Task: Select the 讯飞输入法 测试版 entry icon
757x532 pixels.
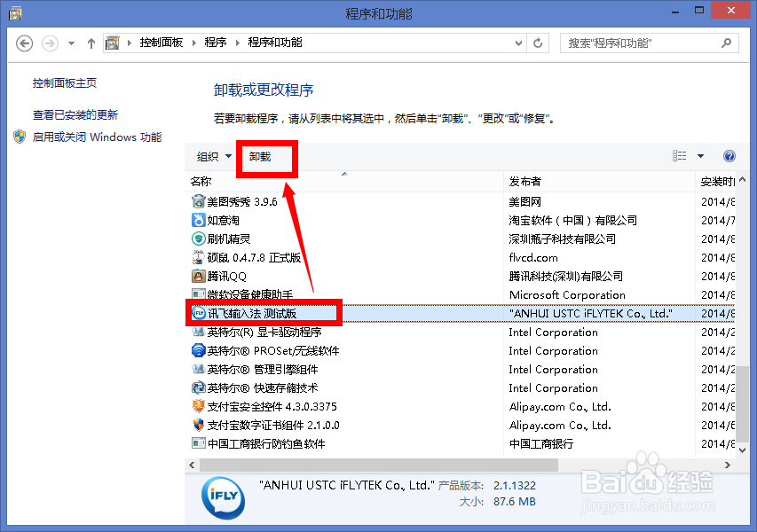Action: tap(197, 313)
